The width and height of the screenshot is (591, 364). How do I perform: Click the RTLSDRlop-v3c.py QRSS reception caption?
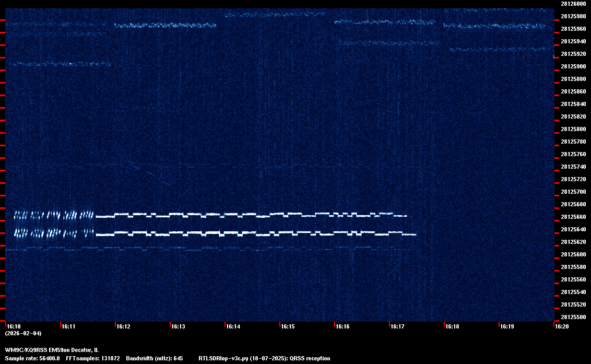[x=264, y=358]
